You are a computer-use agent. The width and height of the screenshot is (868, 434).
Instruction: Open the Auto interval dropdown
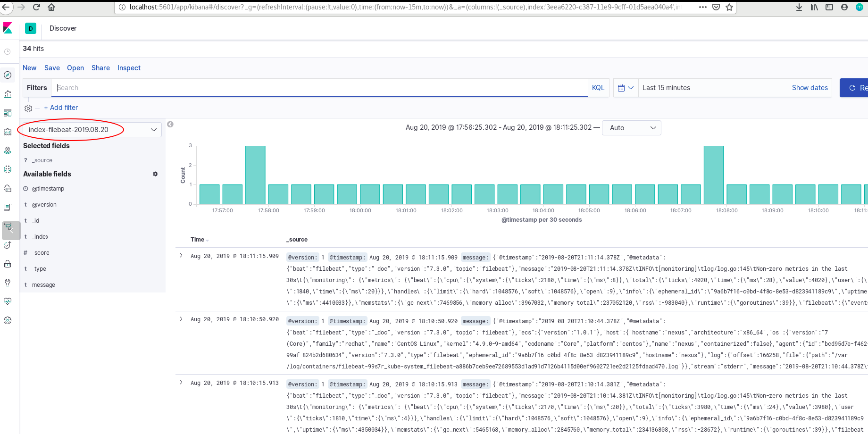point(631,128)
